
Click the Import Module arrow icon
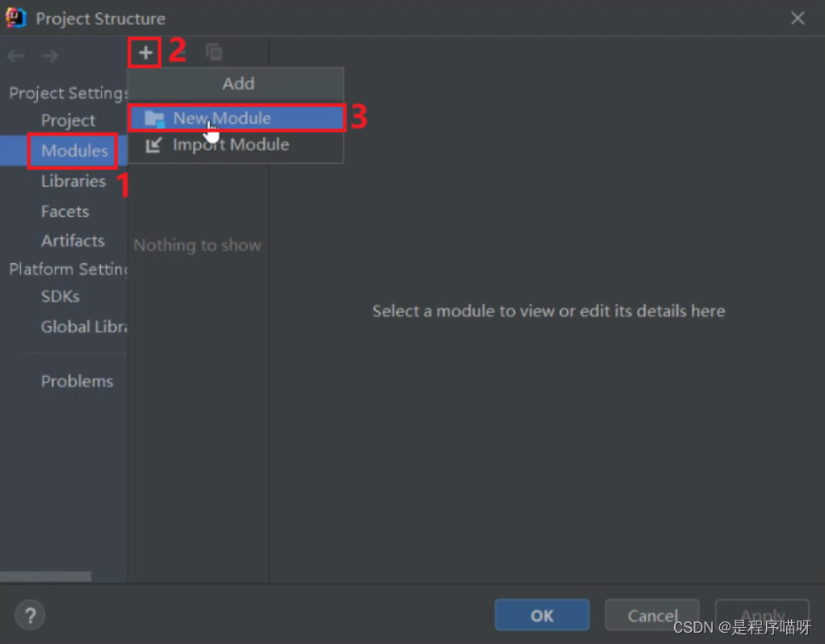(153, 144)
